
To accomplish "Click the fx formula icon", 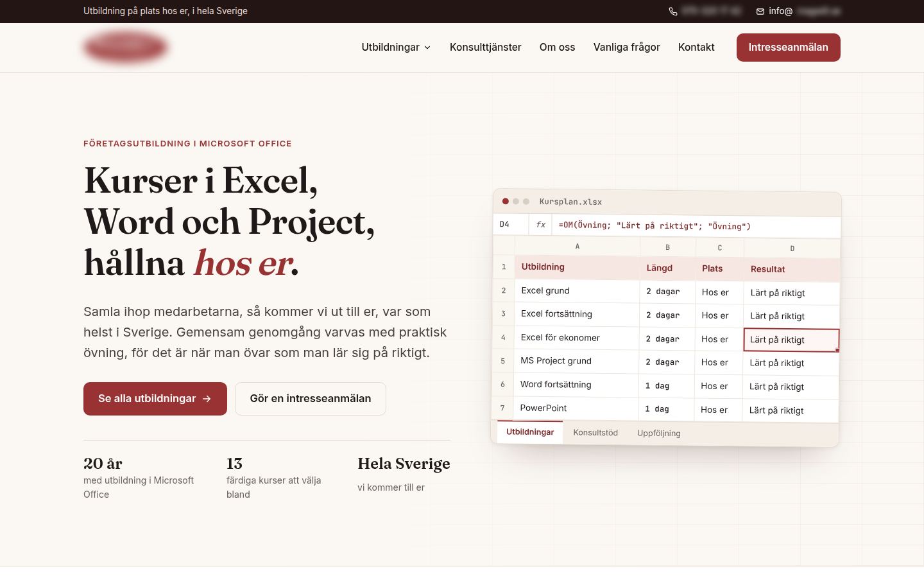I will (541, 225).
